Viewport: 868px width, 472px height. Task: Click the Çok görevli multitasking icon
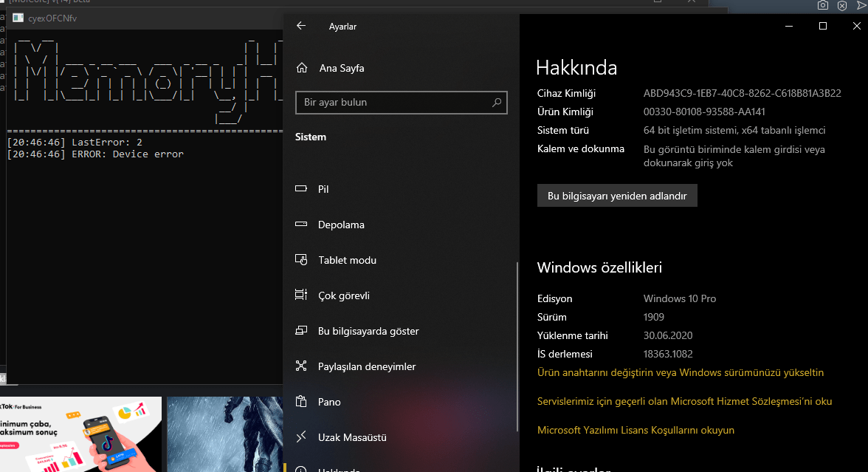coord(301,295)
